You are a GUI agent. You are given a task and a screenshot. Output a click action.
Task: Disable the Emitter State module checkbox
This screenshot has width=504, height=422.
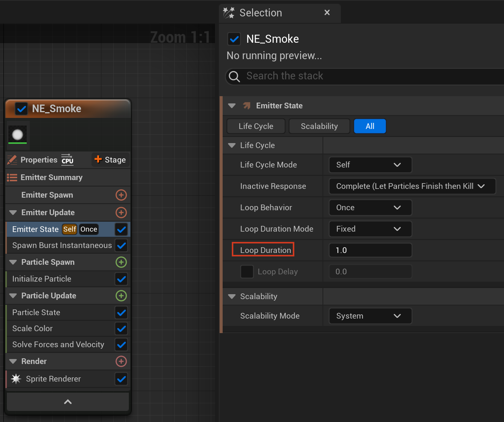122,229
